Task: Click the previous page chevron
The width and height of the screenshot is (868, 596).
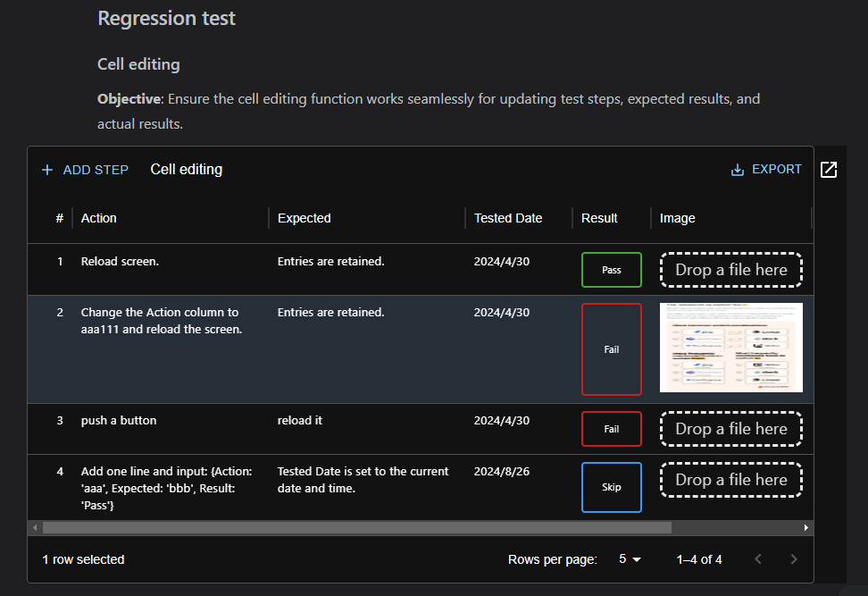Action: click(758, 558)
